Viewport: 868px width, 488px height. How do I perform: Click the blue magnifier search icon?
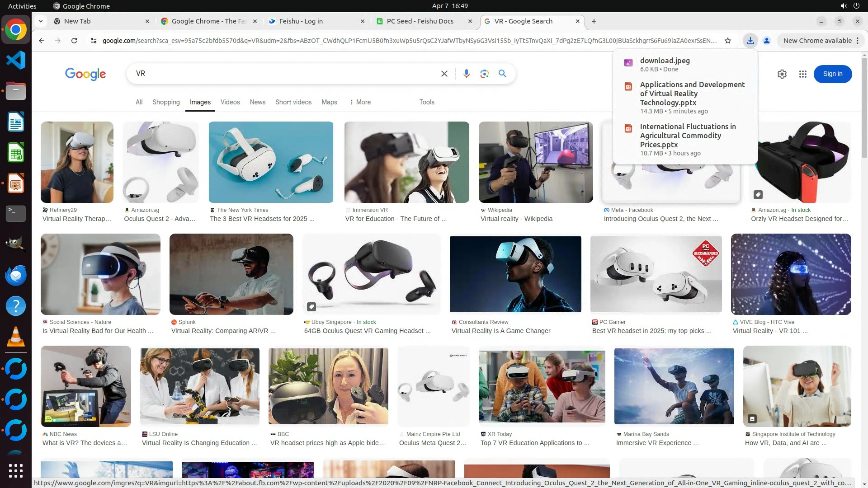click(x=502, y=74)
